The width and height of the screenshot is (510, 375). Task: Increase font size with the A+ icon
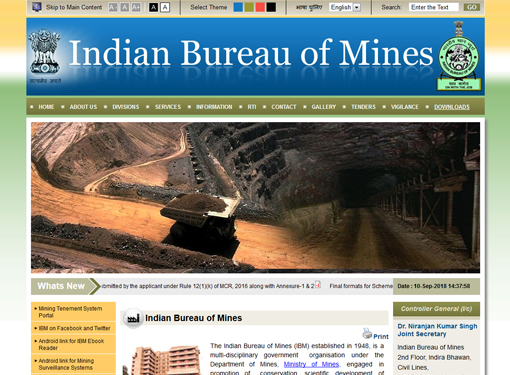[x=136, y=7]
